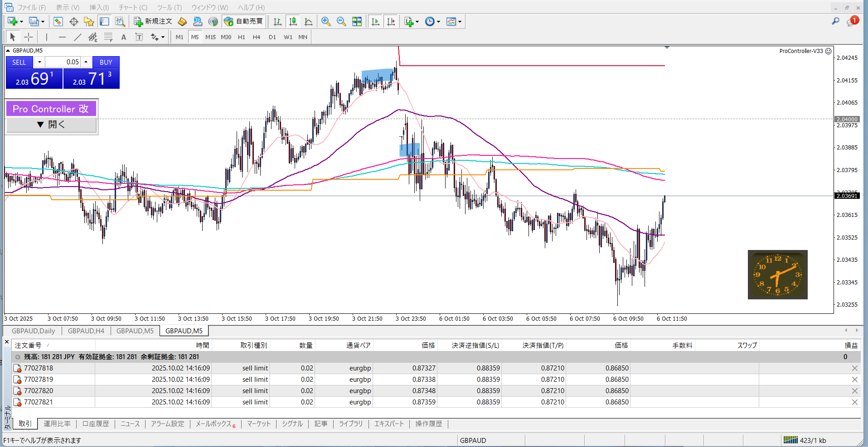The width and height of the screenshot is (868, 447).
Task: Open the tile windows layout icon
Action: tap(357, 21)
